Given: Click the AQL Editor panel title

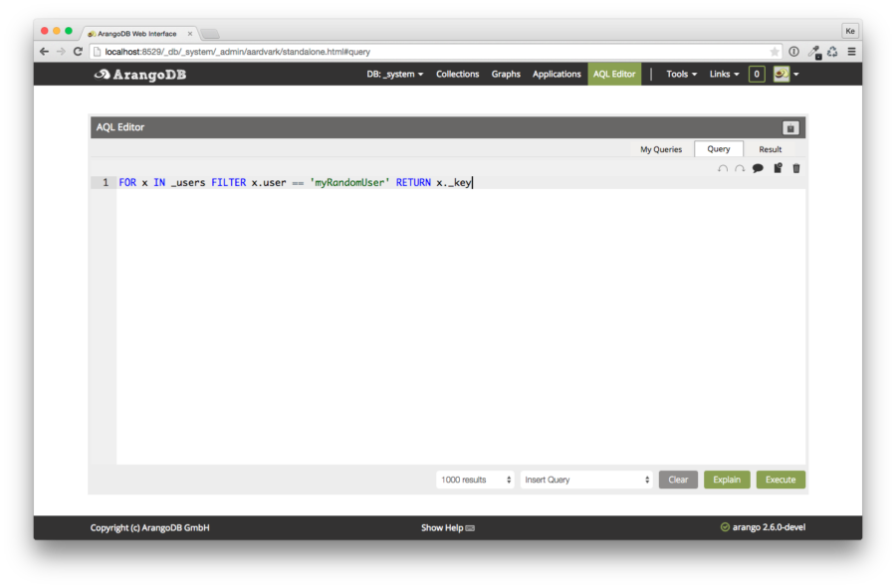Looking at the screenshot, I should [120, 127].
